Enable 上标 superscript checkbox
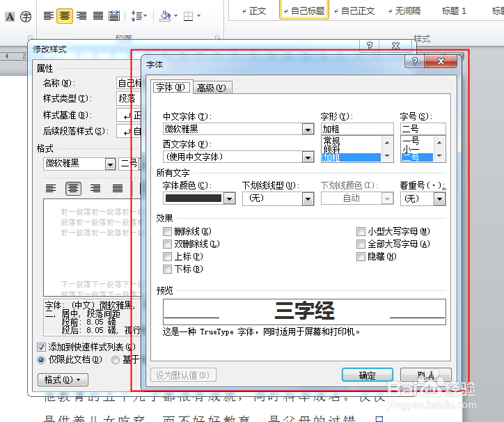 pos(167,256)
